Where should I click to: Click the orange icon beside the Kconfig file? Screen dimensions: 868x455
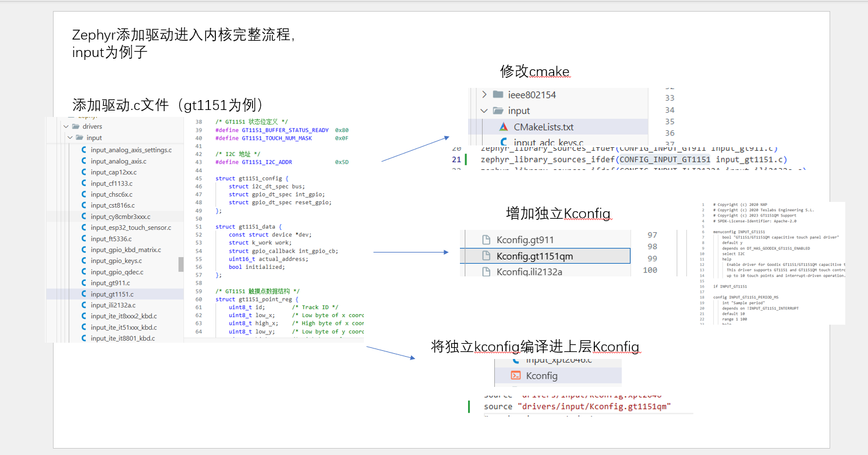pos(516,376)
